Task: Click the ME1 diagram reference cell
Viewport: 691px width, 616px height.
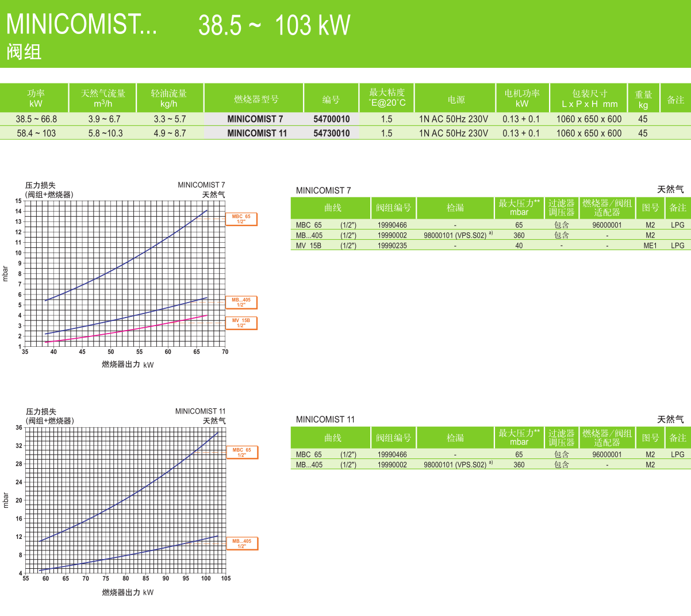Action: click(x=650, y=246)
